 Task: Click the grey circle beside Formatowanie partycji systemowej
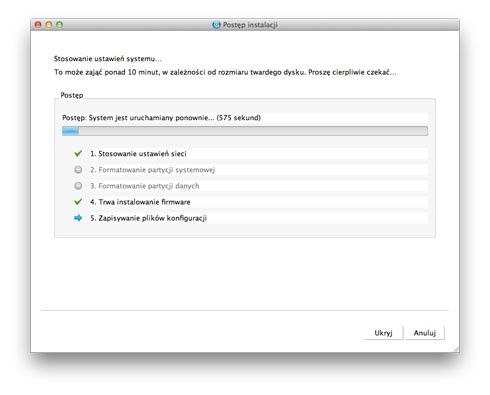78,170
